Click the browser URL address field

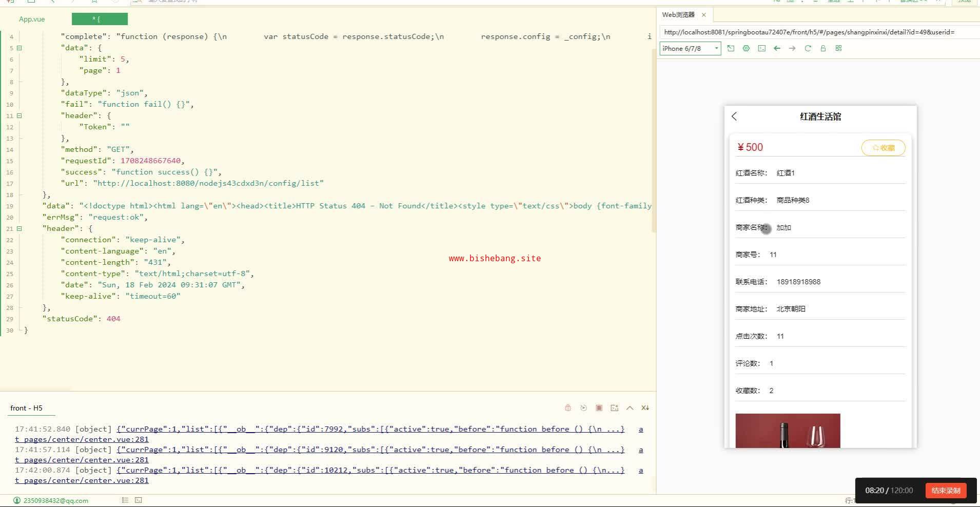[x=816, y=32]
